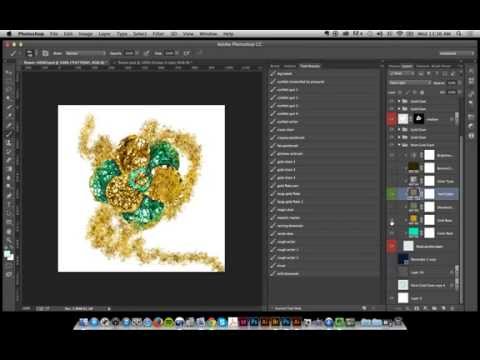
Task: Open the layer blend mode dropdown
Action: point(409,83)
